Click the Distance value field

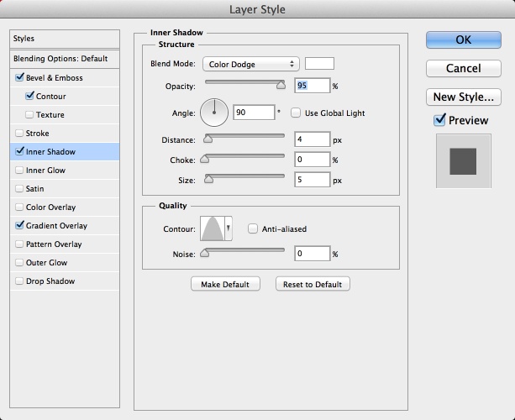(x=312, y=139)
